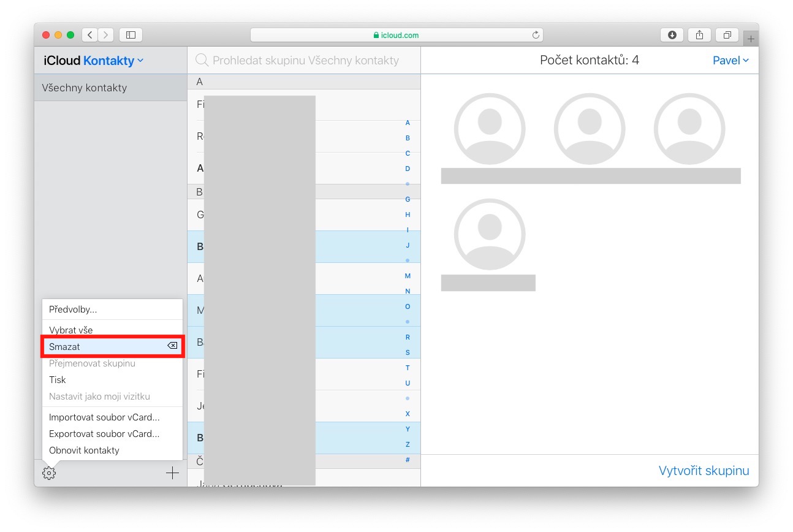
Task: Choose Obnovit kontakty in the menu
Action: (112, 450)
